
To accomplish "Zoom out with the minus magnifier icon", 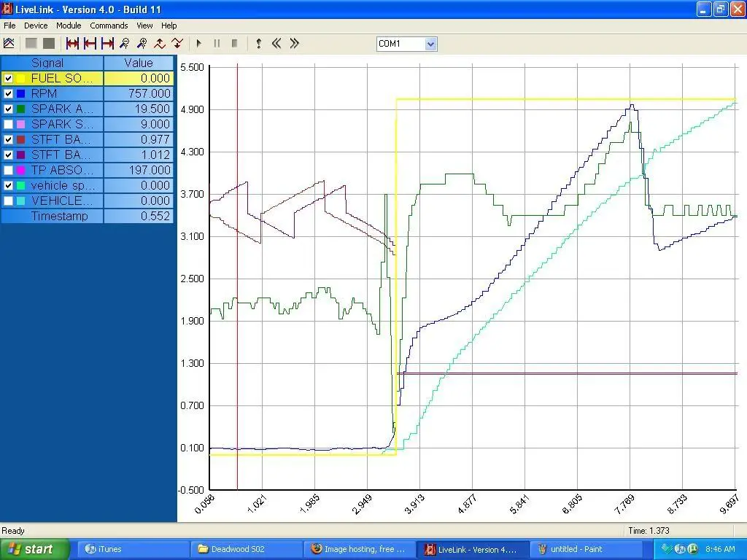I will [x=125, y=44].
